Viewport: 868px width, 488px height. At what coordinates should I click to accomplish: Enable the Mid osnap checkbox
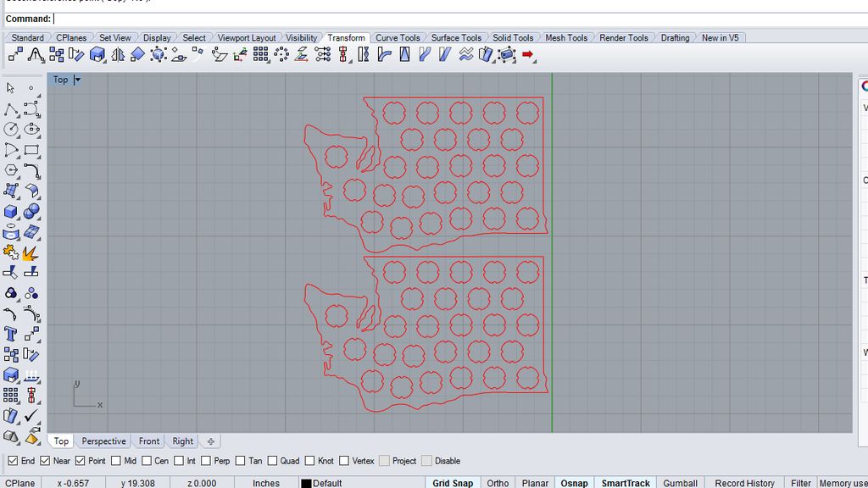pyautogui.click(x=115, y=461)
